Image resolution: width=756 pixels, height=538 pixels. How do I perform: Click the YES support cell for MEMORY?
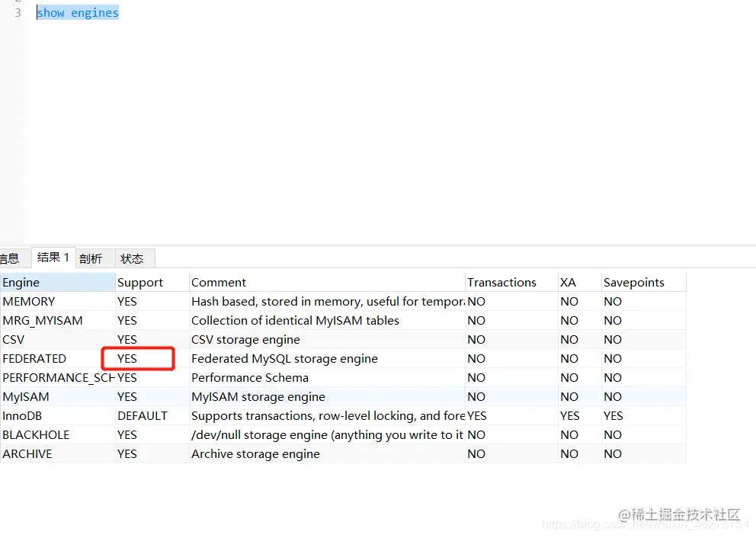[x=152, y=301]
